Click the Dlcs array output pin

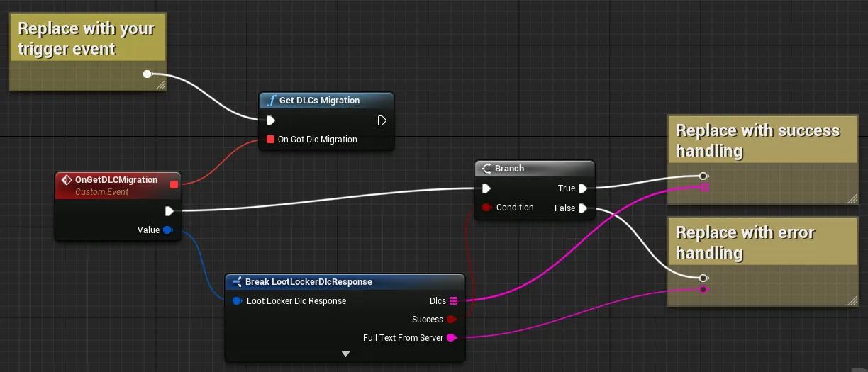pos(454,301)
